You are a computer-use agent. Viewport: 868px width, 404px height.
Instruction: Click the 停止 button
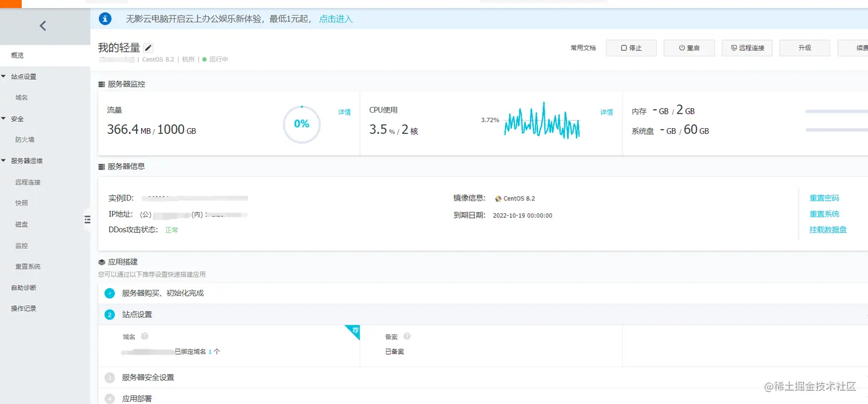tap(631, 48)
